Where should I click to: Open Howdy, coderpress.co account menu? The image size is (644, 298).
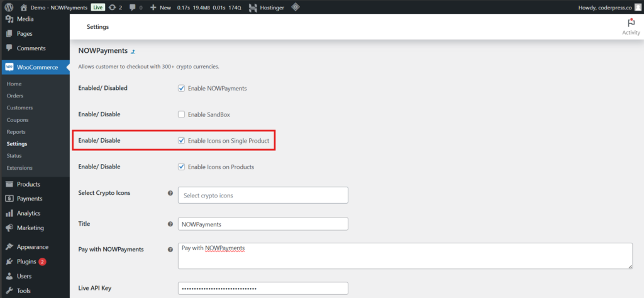(x=605, y=8)
